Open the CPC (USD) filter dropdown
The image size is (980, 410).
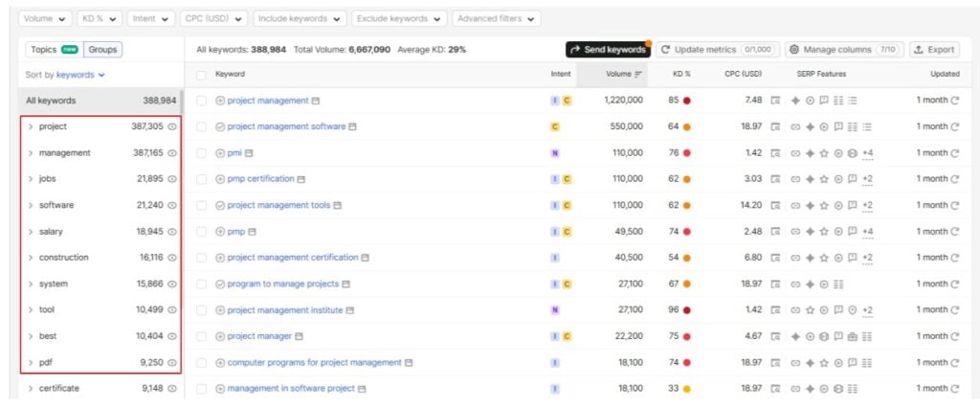(x=213, y=19)
